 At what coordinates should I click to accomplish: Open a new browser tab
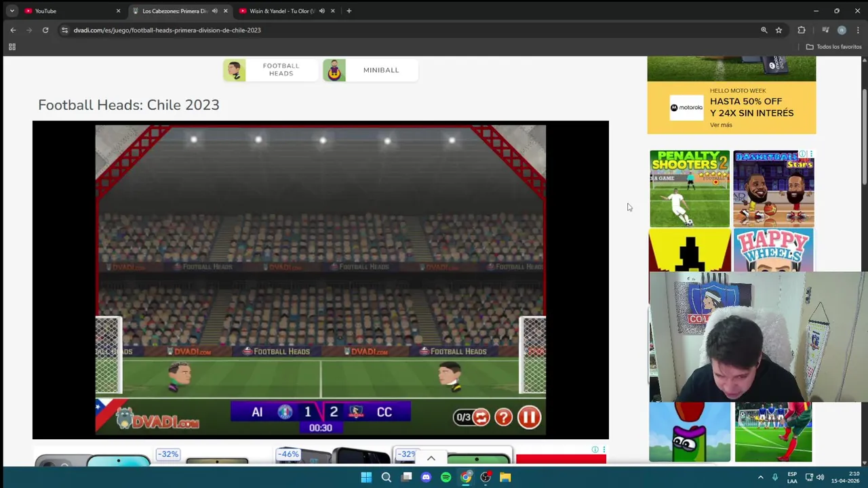tap(349, 11)
